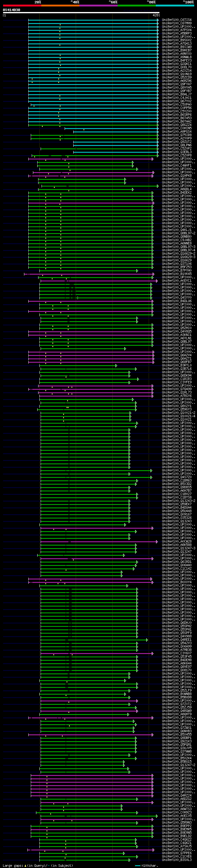Select UniRef100_A9NYX0 in the hit list
Image resolution: width=197 pixels, height=868 pixels.
pos(177,54)
